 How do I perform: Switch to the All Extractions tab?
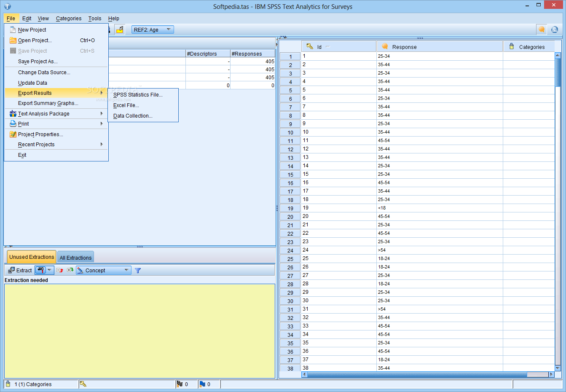pos(75,258)
